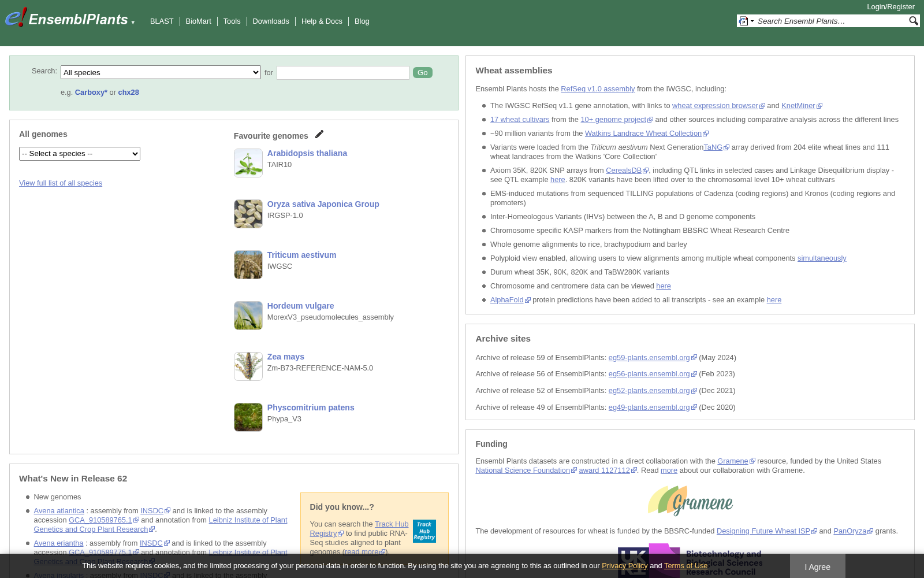The width and height of the screenshot is (924, 578).
Task: Go to the Downloads page
Action: (x=271, y=21)
